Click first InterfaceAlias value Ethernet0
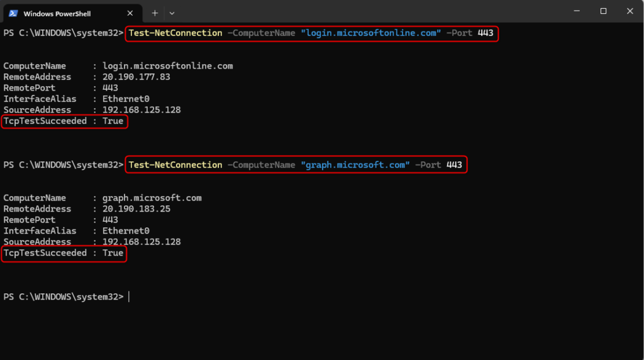 pyautogui.click(x=126, y=99)
